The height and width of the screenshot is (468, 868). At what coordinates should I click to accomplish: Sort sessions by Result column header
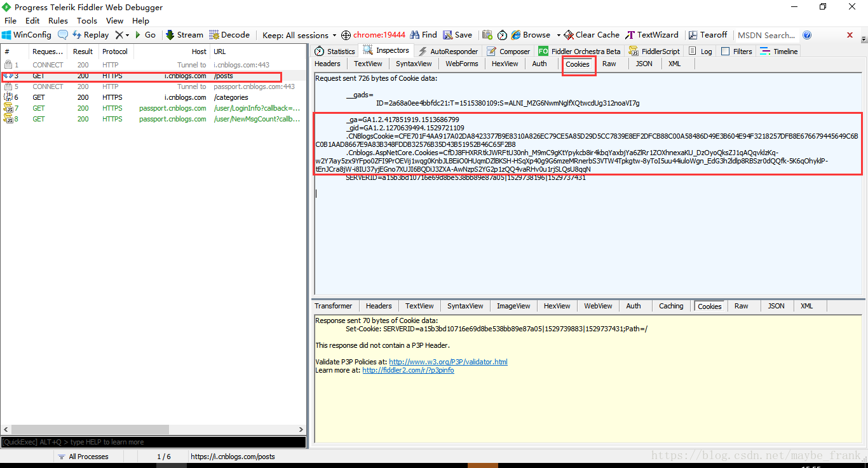coord(83,52)
